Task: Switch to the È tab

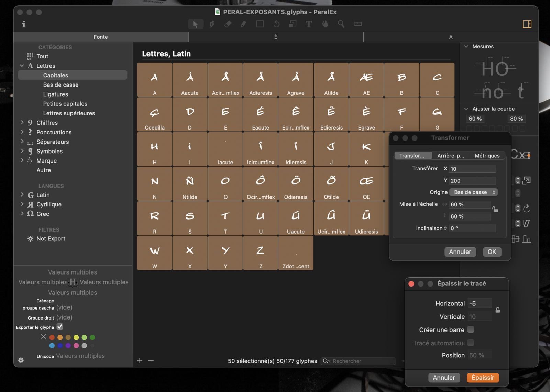Action: click(x=276, y=37)
